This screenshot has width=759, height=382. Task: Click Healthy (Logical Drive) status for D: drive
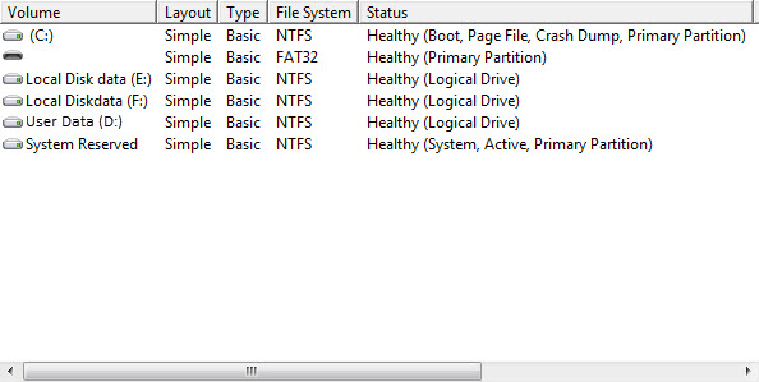[x=443, y=122]
